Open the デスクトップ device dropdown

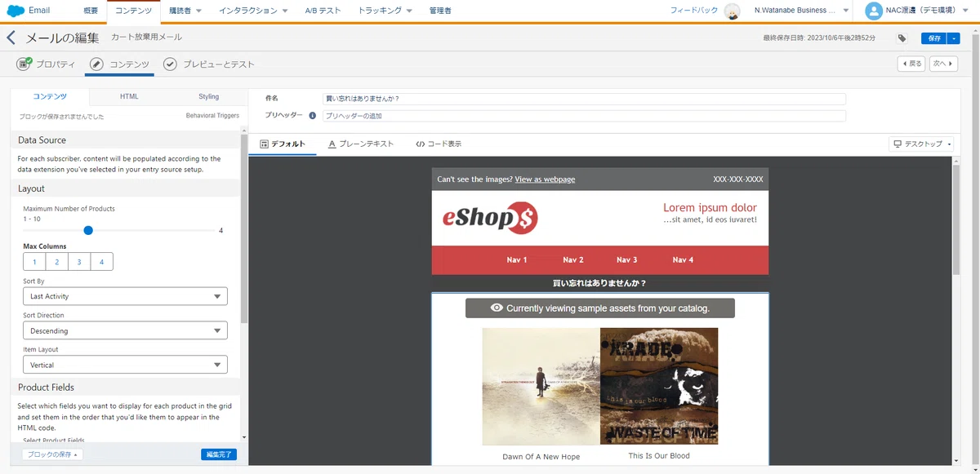pos(921,144)
